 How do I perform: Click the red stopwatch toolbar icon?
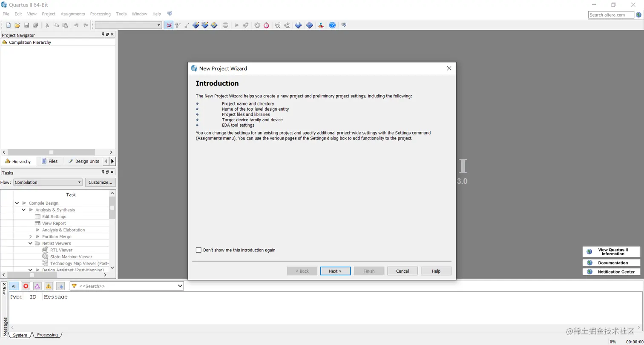click(x=266, y=25)
